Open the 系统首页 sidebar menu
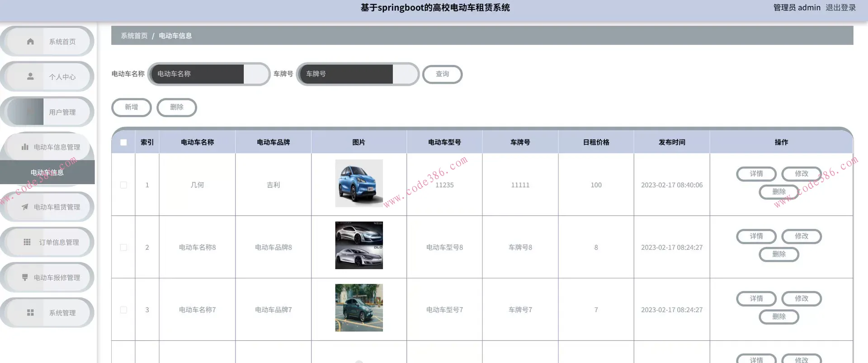This screenshot has width=868, height=363. [47, 42]
